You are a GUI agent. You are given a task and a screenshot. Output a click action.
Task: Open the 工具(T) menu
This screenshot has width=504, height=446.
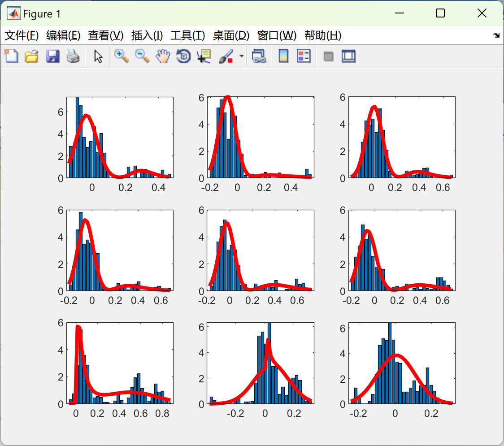pyautogui.click(x=187, y=35)
